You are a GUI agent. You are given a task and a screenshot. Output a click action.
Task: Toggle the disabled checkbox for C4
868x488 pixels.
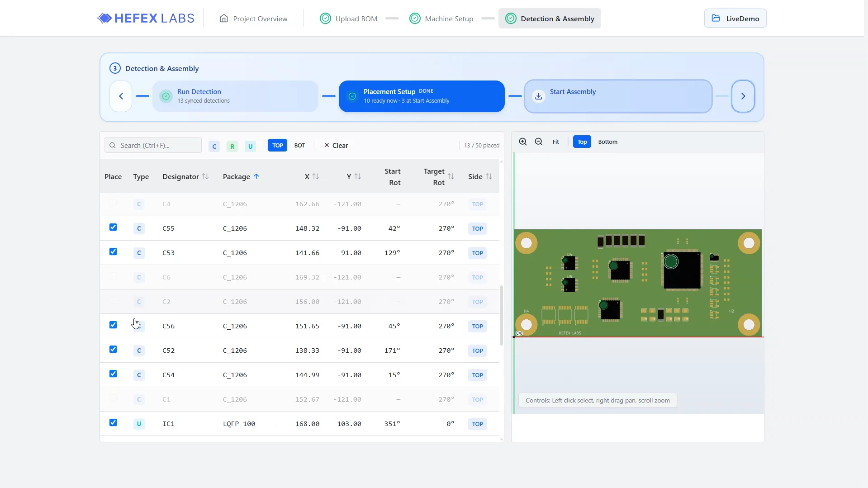click(x=113, y=203)
